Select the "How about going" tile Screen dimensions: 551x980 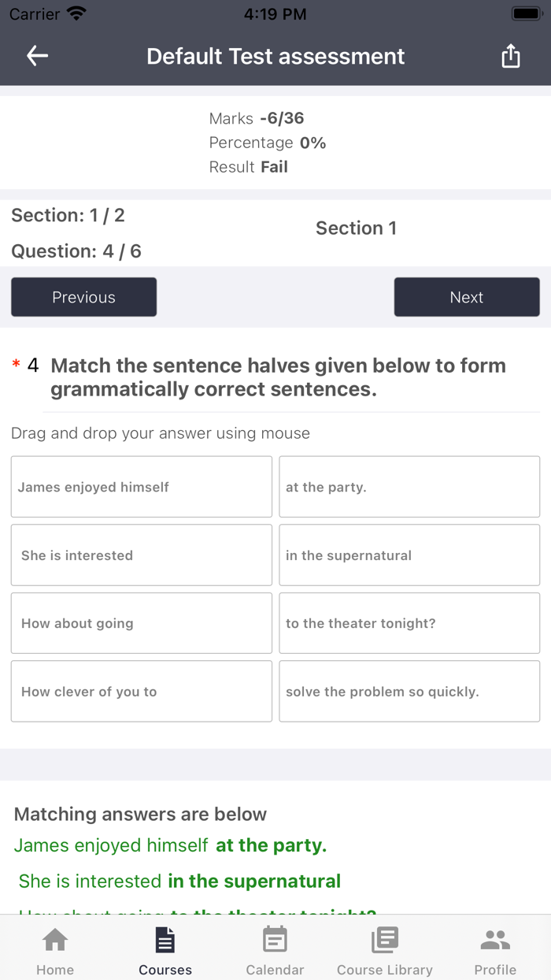142,623
